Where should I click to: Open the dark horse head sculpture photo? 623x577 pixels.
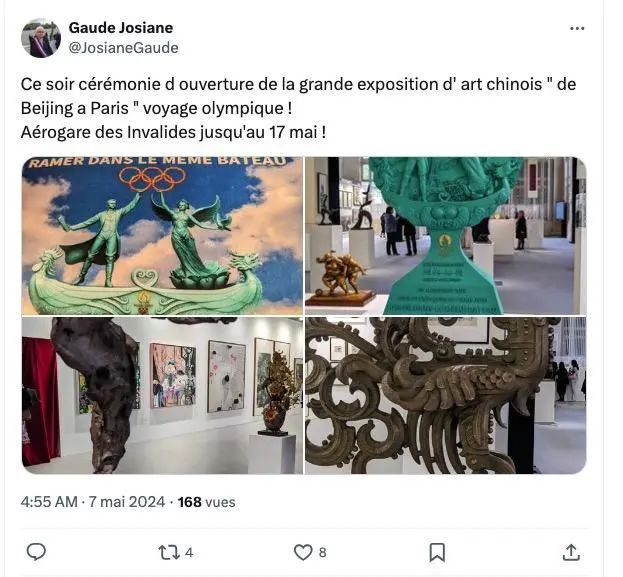tap(162, 395)
